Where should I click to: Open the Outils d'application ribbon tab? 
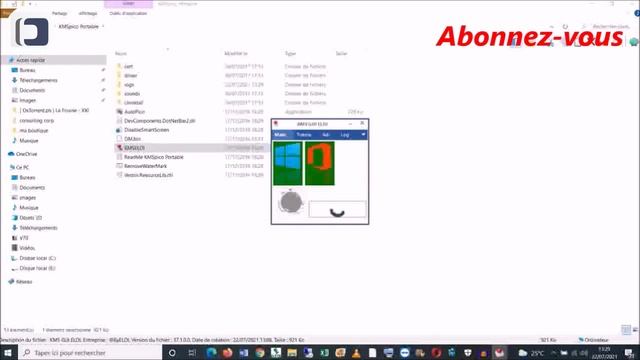pos(128,13)
